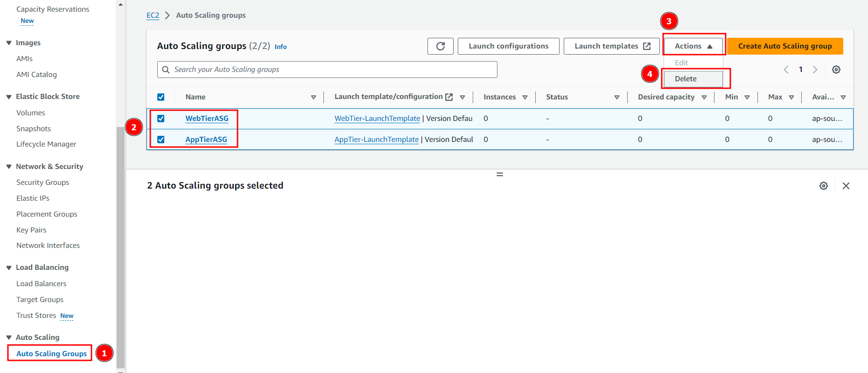Sort by Status column arrow

click(x=617, y=97)
